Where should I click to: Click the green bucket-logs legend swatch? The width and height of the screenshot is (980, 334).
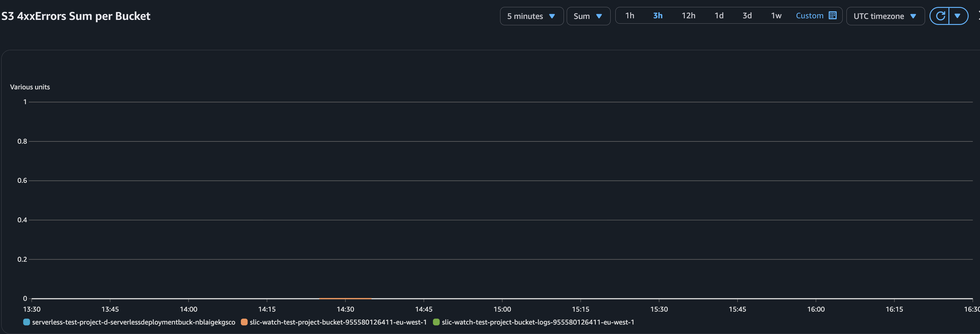coord(436,322)
